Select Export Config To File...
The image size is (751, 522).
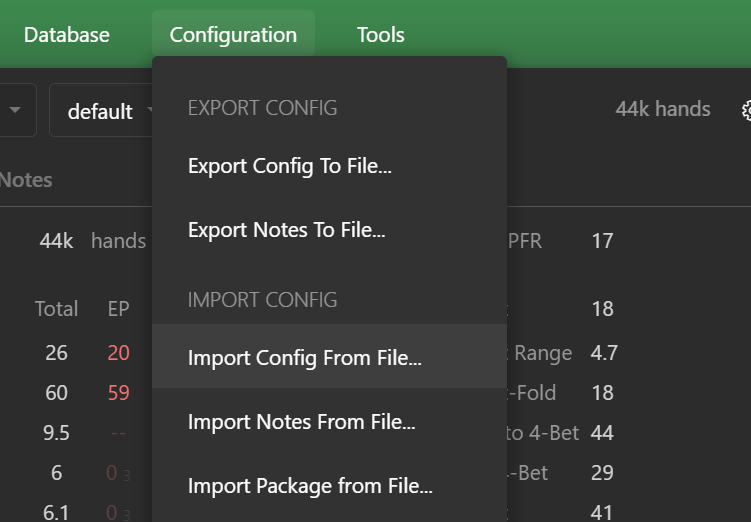[329, 166]
